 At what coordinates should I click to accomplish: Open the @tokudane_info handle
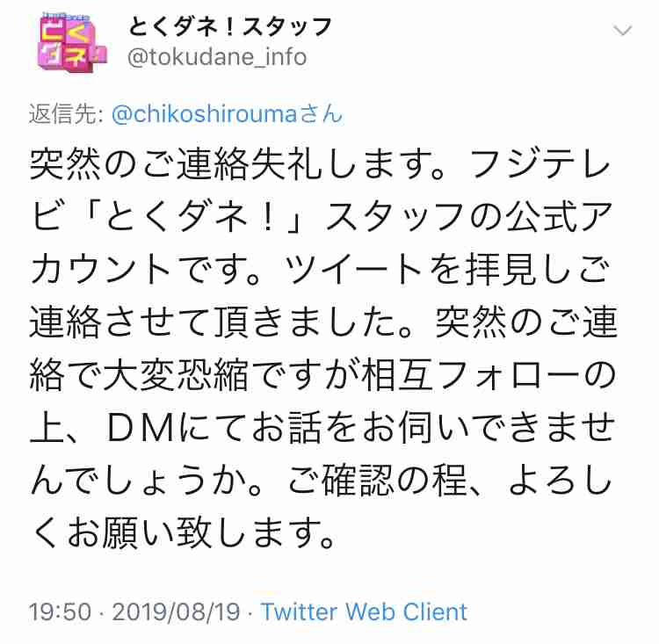[217, 57]
